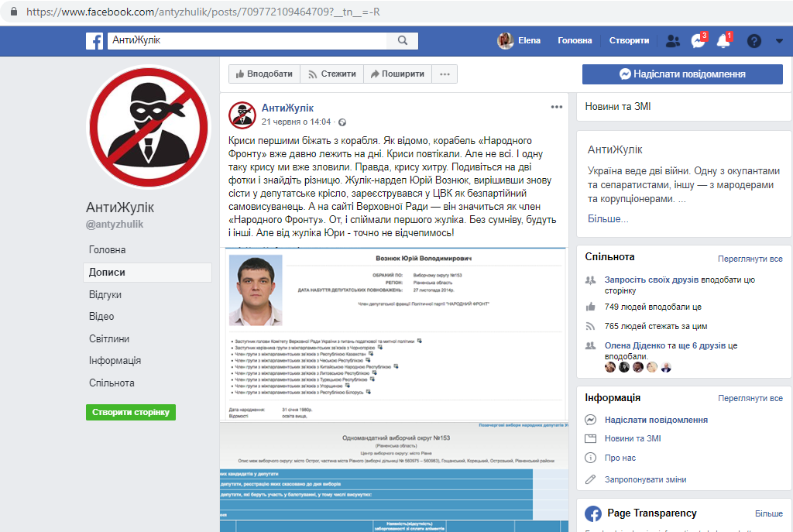Image resolution: width=793 pixels, height=532 pixels.
Task: Click the large АнтиЖулік page profile picture
Action: click(149, 127)
